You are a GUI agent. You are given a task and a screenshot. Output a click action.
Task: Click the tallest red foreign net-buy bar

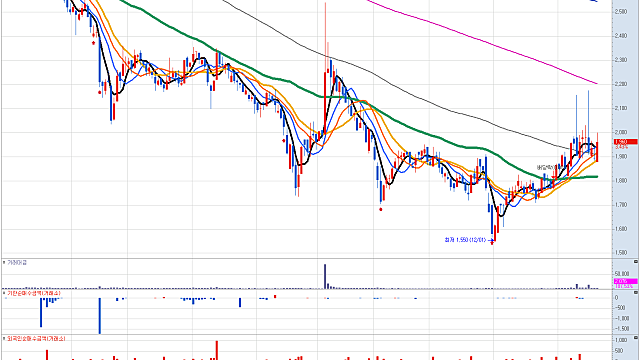[x=217, y=350]
